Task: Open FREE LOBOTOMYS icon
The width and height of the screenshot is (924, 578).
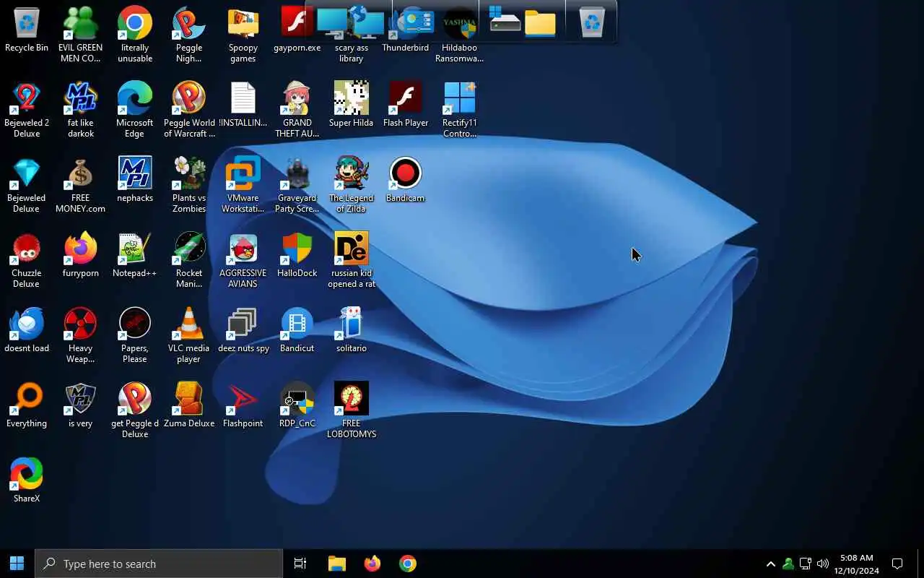Action: pyautogui.click(x=352, y=410)
